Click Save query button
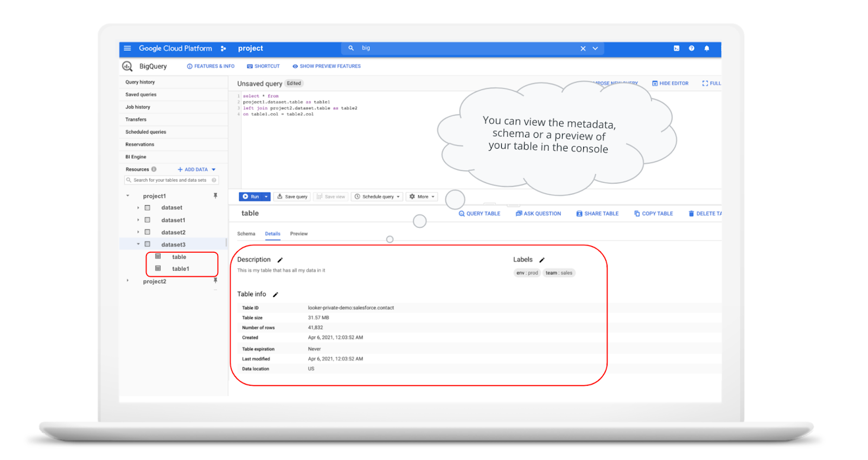The height and width of the screenshot is (460, 868). click(292, 196)
